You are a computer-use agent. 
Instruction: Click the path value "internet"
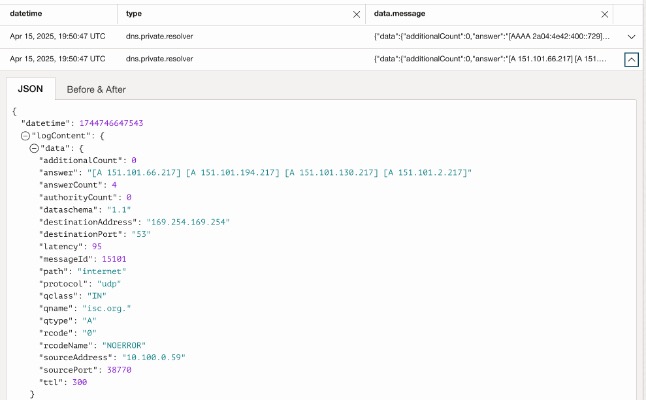tap(102, 271)
